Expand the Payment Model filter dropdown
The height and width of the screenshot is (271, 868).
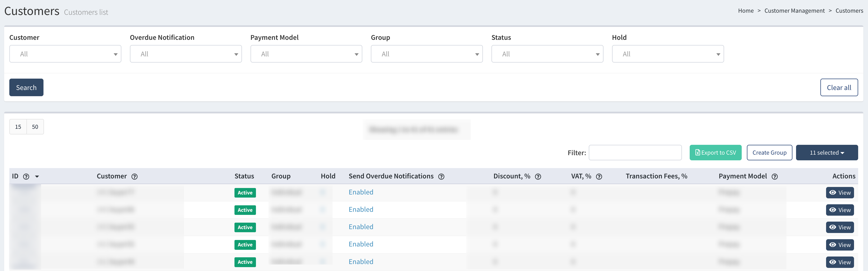coord(306,54)
